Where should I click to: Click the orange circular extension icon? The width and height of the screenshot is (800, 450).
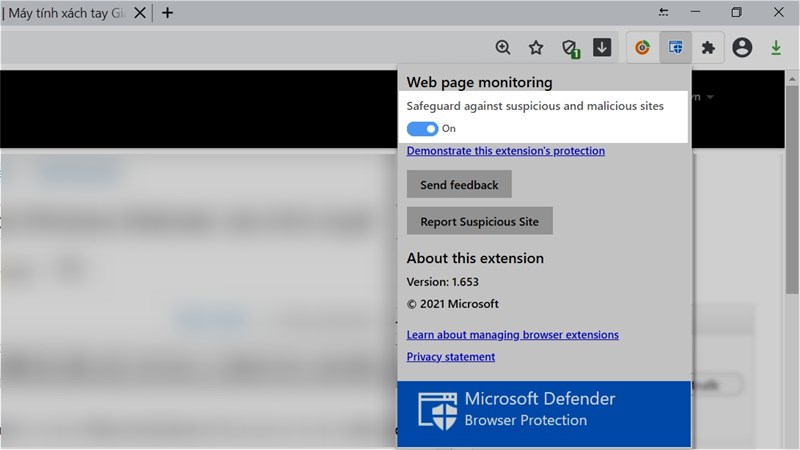tap(642, 47)
